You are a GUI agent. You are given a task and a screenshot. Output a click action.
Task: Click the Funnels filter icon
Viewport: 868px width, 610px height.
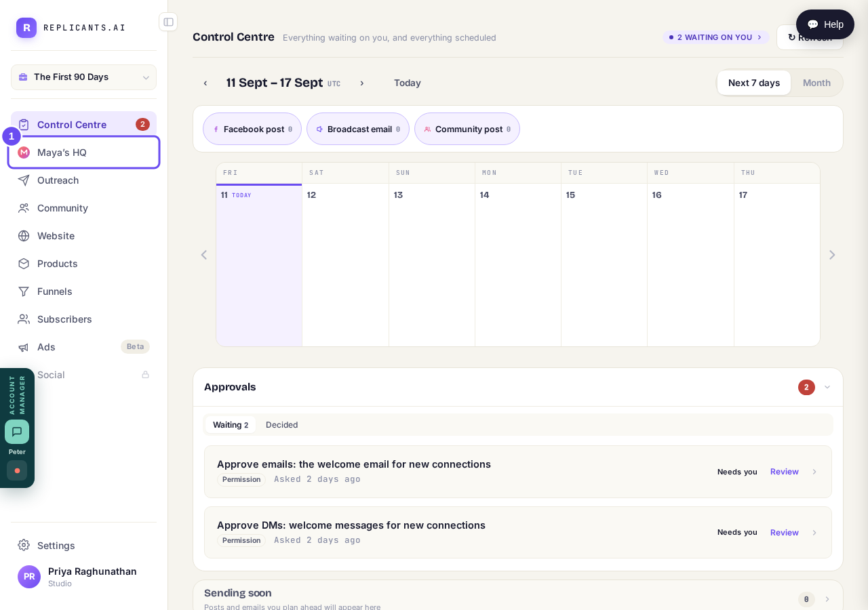tap(24, 291)
